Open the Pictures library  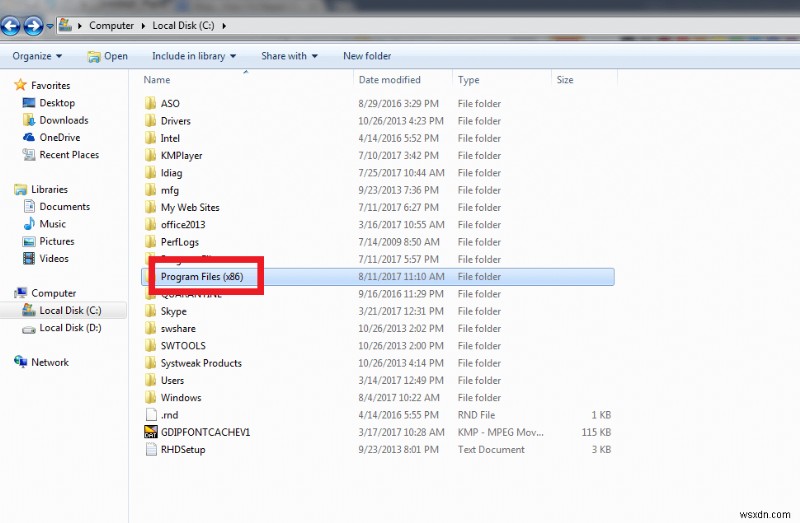click(57, 241)
